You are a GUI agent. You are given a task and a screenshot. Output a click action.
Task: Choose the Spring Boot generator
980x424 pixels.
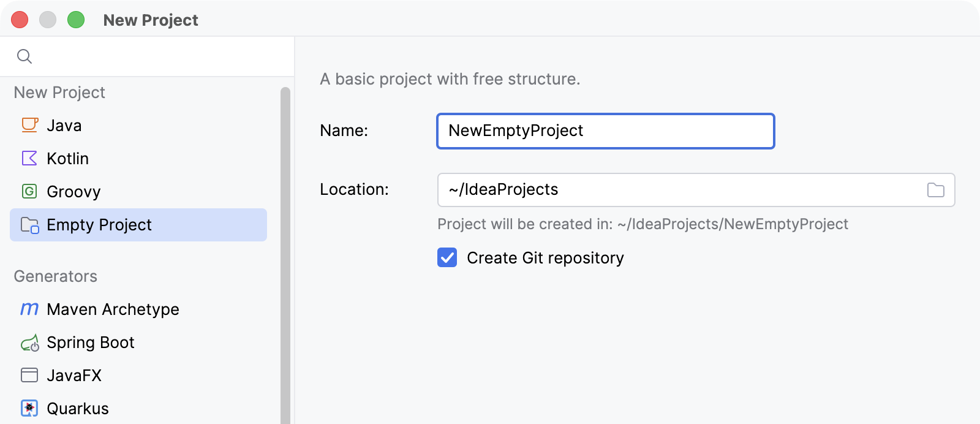[x=138, y=342]
